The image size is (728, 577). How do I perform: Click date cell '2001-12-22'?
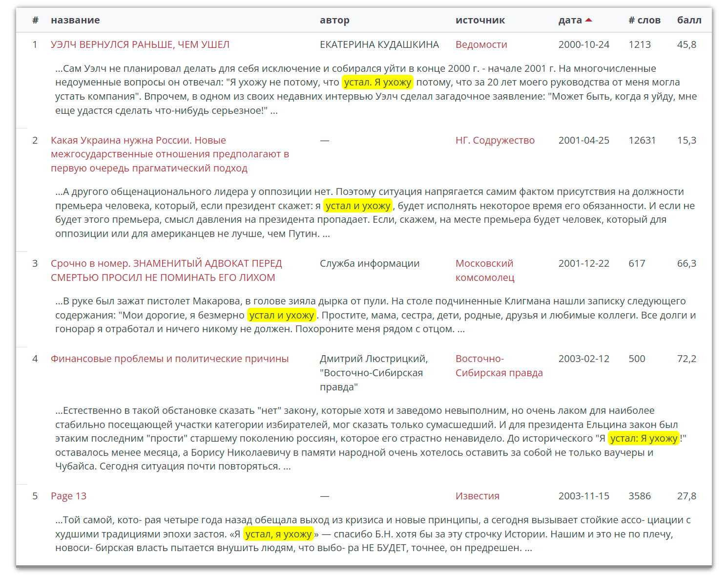(x=584, y=263)
